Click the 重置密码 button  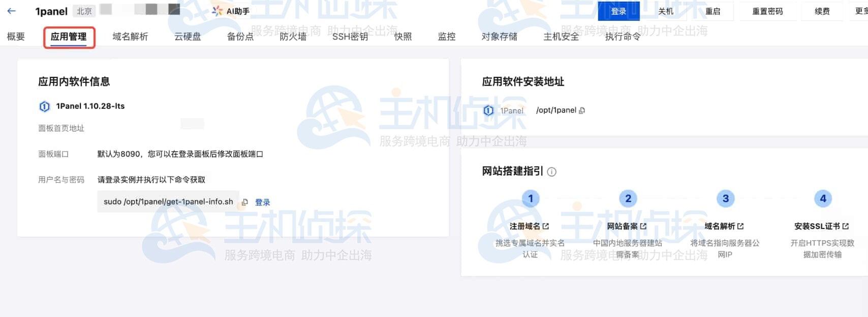click(x=767, y=11)
